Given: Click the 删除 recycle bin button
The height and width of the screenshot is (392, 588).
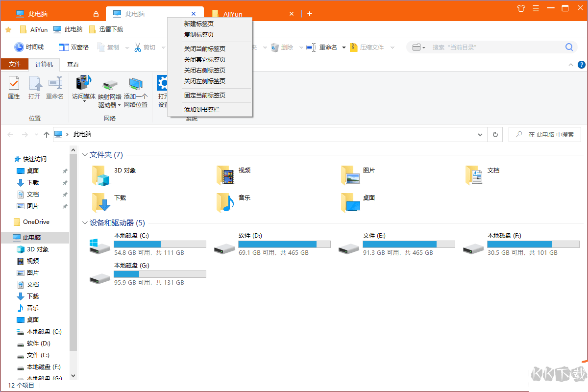Looking at the screenshot, I should [x=282, y=47].
